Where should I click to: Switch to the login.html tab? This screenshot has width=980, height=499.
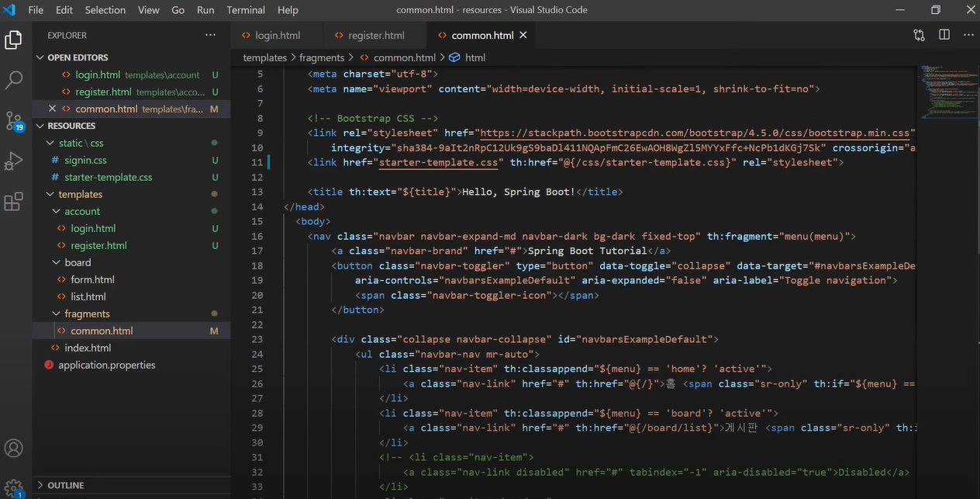(x=278, y=35)
